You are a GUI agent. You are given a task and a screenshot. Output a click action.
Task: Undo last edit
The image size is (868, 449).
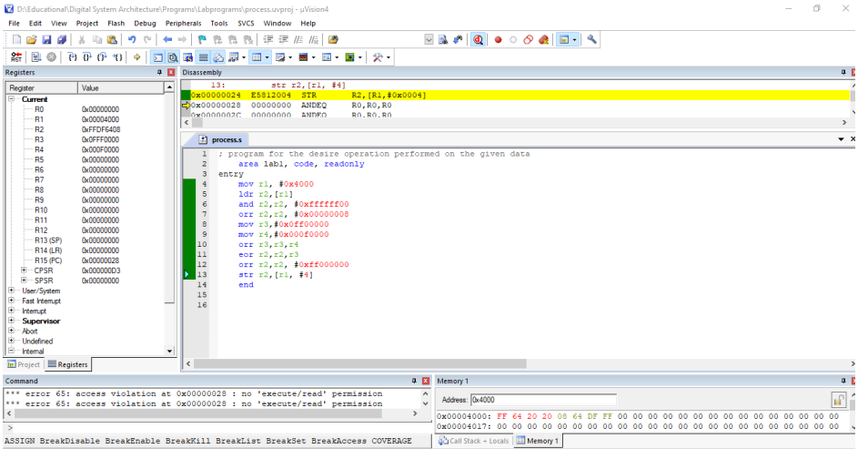click(132, 40)
